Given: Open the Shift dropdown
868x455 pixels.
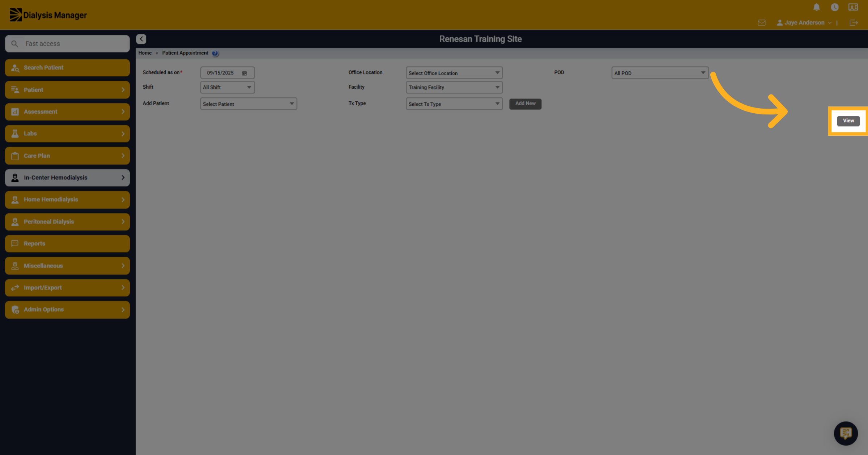Looking at the screenshot, I should (x=227, y=87).
